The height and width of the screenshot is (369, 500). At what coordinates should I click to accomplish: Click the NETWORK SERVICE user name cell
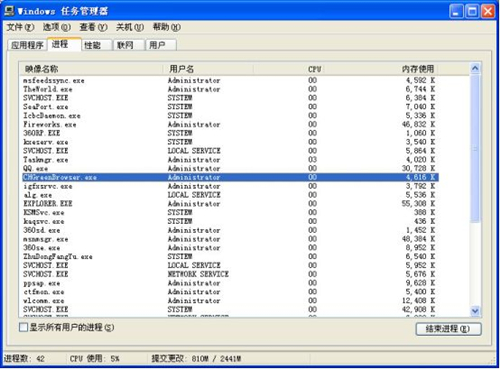click(198, 274)
